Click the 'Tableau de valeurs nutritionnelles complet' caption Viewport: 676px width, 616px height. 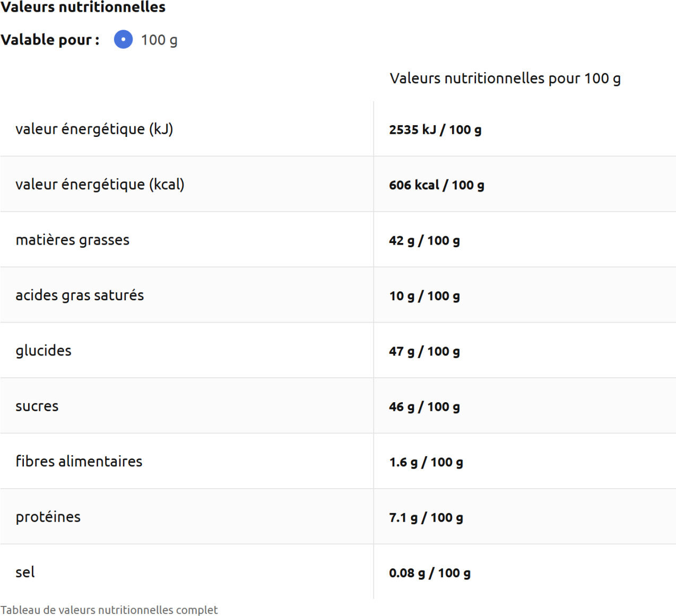[x=109, y=610]
